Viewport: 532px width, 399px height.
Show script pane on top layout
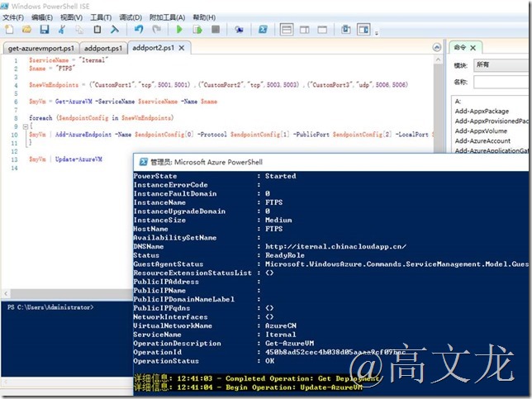287,30
